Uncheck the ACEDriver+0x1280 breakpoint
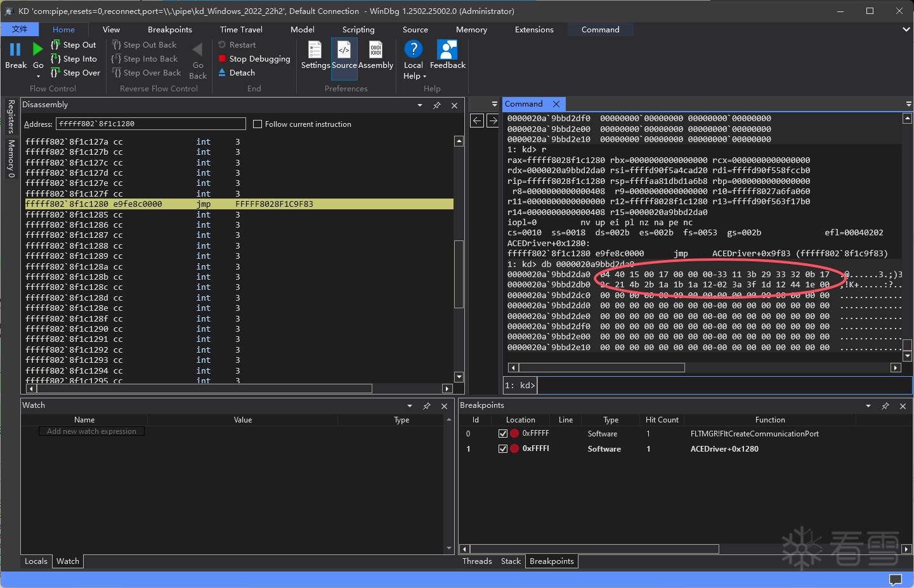The width and height of the screenshot is (914, 588). click(x=503, y=449)
